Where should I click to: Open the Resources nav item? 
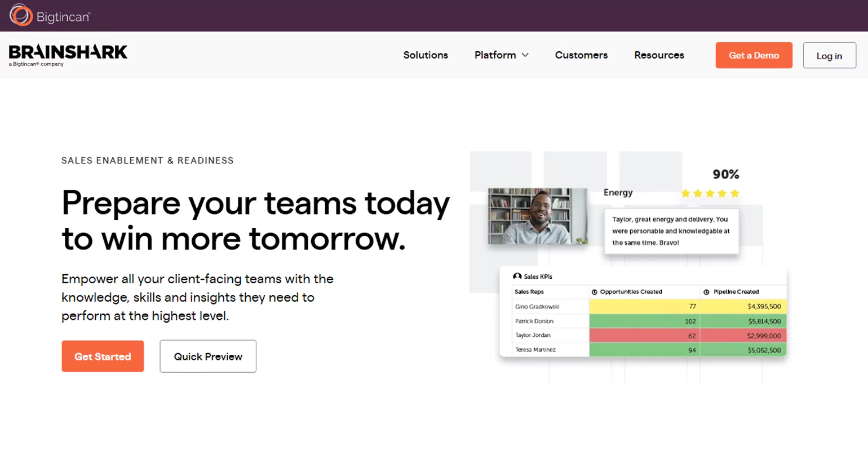(x=659, y=55)
